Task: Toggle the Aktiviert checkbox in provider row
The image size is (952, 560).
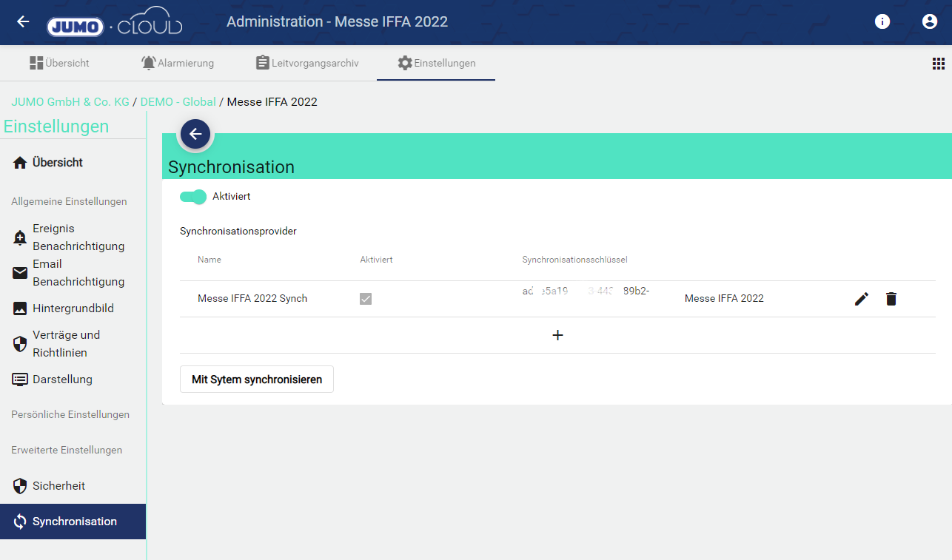Action: (366, 299)
